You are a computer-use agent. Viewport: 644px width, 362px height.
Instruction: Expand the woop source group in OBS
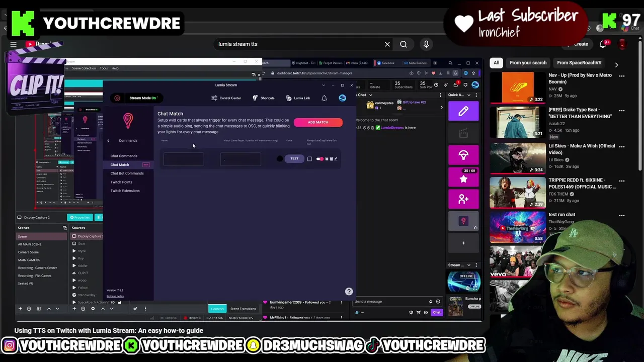point(74,280)
